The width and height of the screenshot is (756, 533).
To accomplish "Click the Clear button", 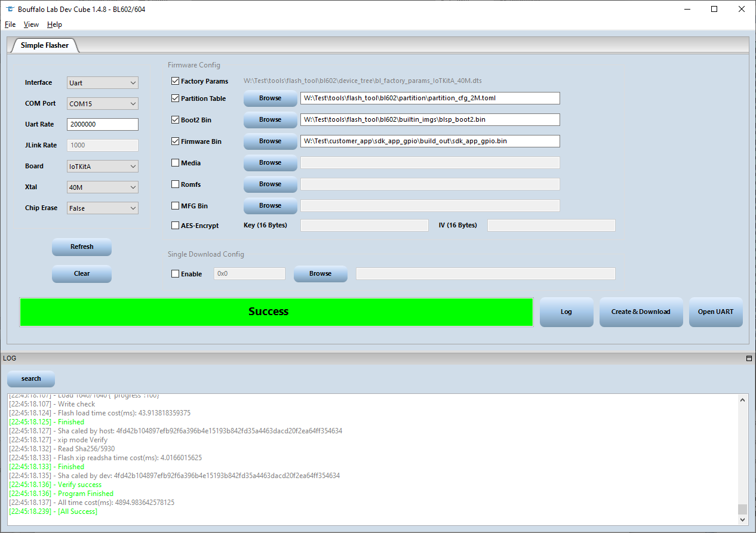I will point(82,274).
